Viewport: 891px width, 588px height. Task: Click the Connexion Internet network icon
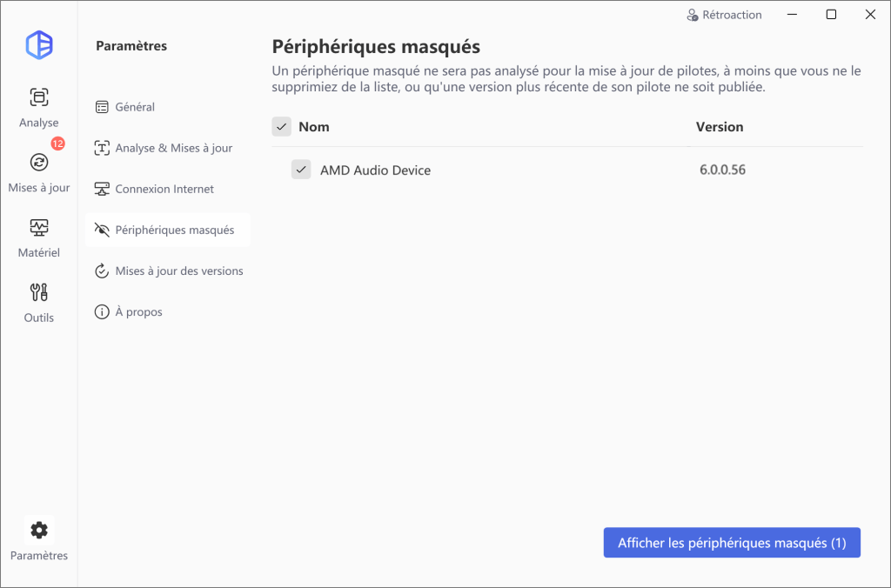(x=102, y=189)
